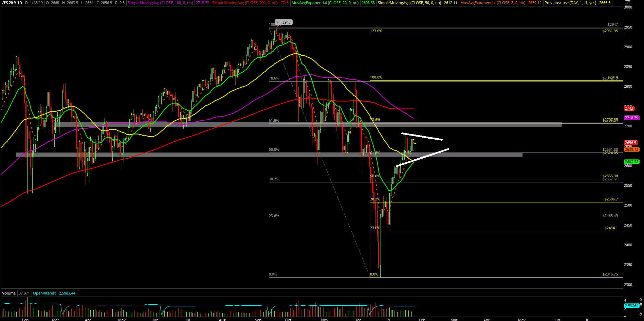Click the upper white trendline of the wedge
The image size is (644, 321).
click(x=422, y=137)
